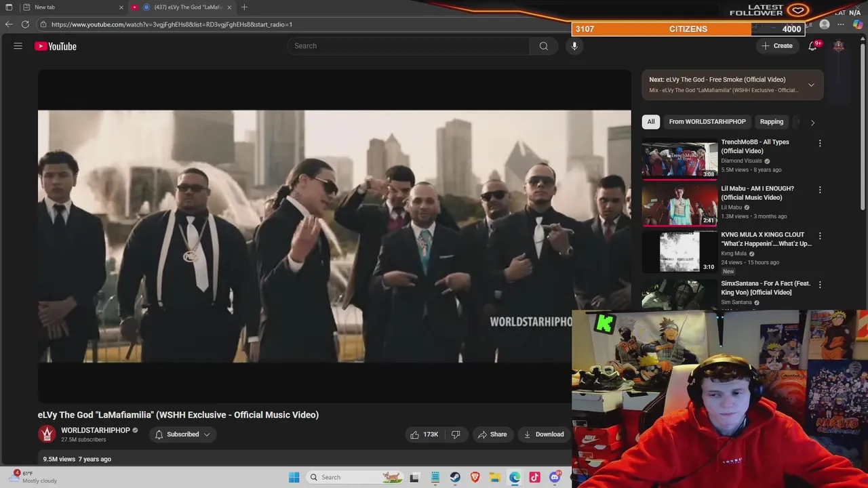Close the New tab browser tab
868x488 pixels.
coord(121,7)
